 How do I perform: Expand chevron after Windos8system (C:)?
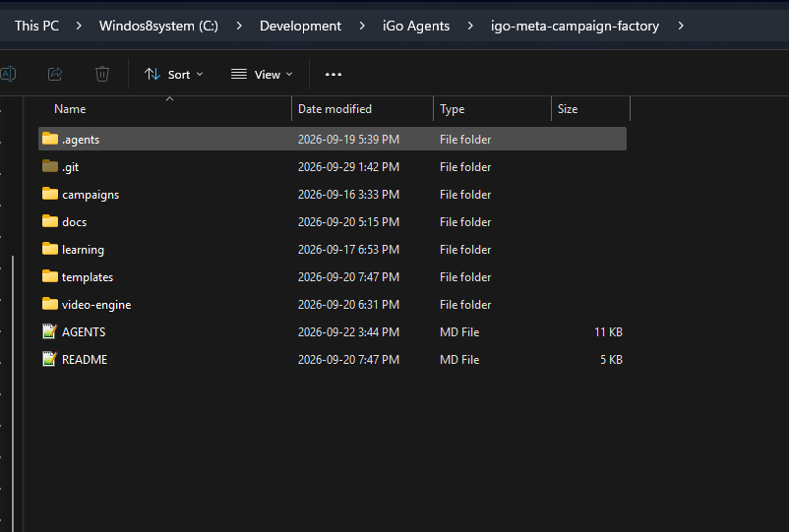[x=239, y=26]
